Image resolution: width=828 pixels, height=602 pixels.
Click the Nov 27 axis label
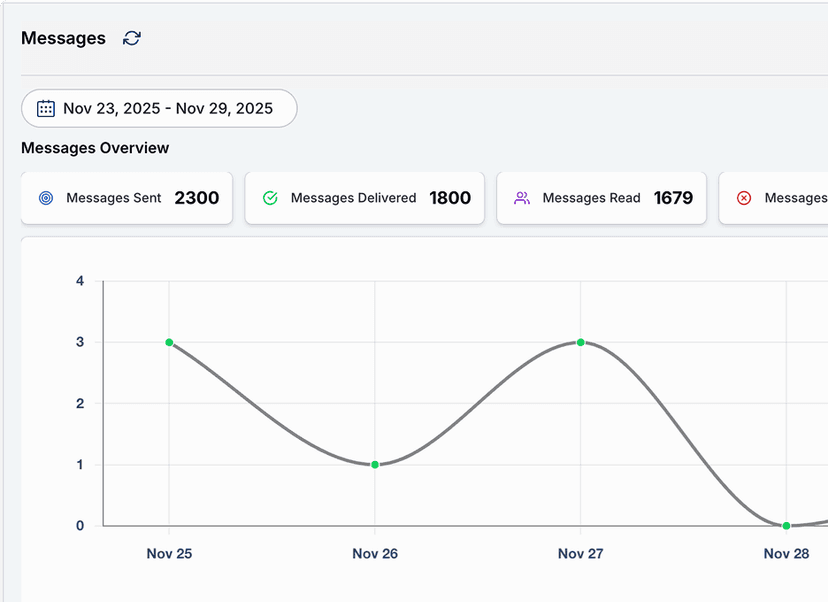tap(580, 553)
